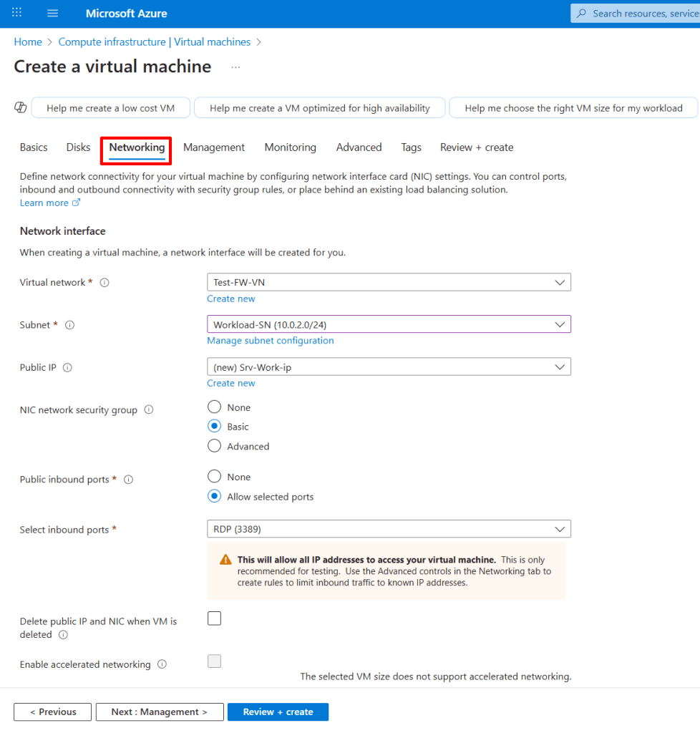Switch to the Management tab
700x733 pixels.
point(213,147)
